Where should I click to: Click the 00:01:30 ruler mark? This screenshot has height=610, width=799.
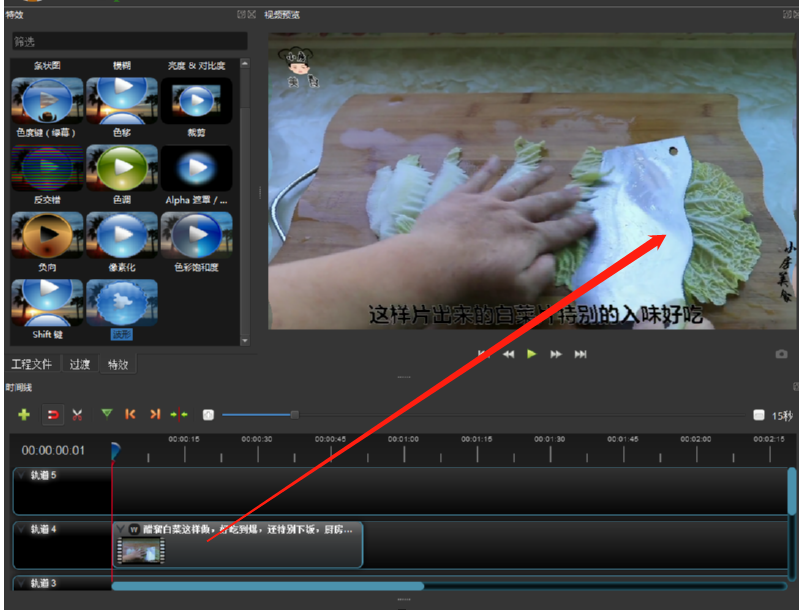point(549,439)
